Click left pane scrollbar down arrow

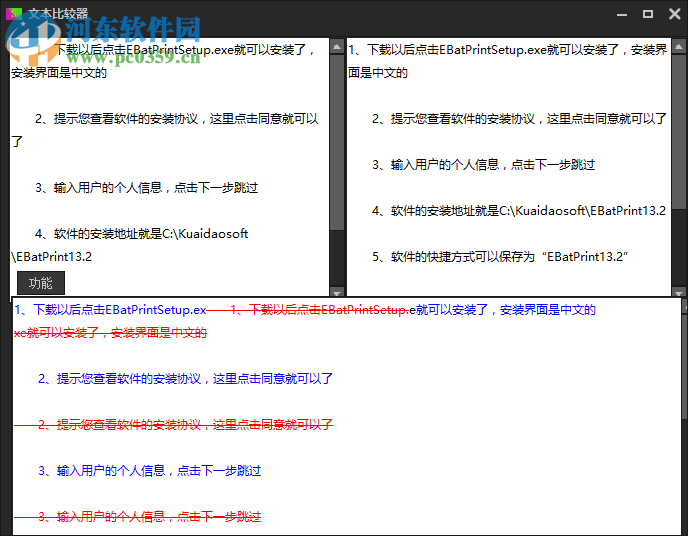pos(337,292)
